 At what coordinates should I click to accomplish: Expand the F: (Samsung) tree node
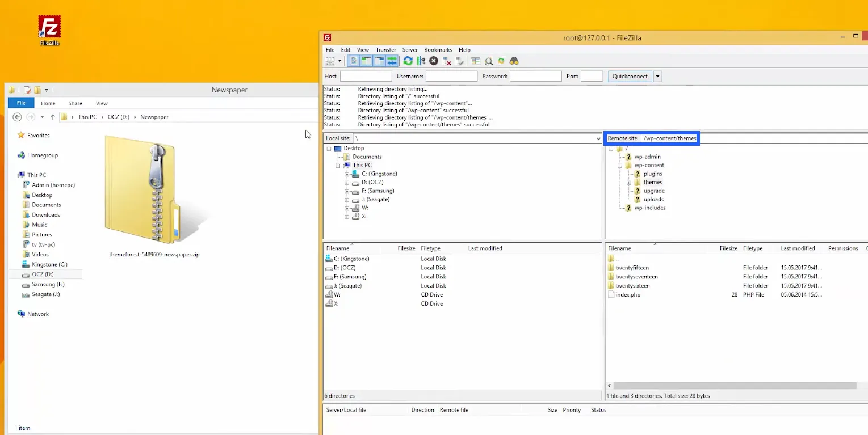347,191
